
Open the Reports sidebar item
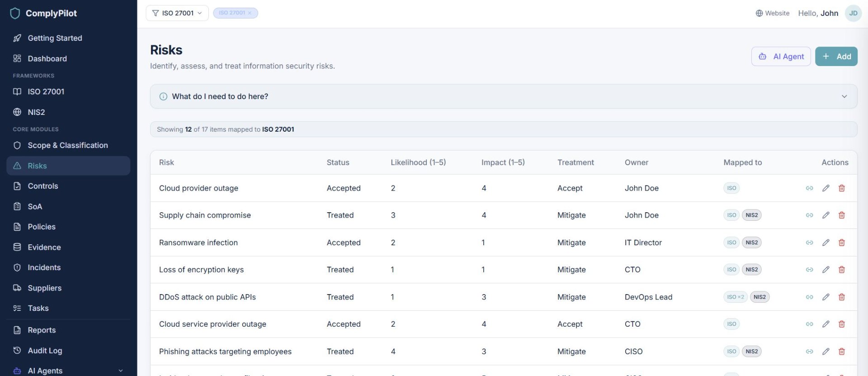coord(68,330)
